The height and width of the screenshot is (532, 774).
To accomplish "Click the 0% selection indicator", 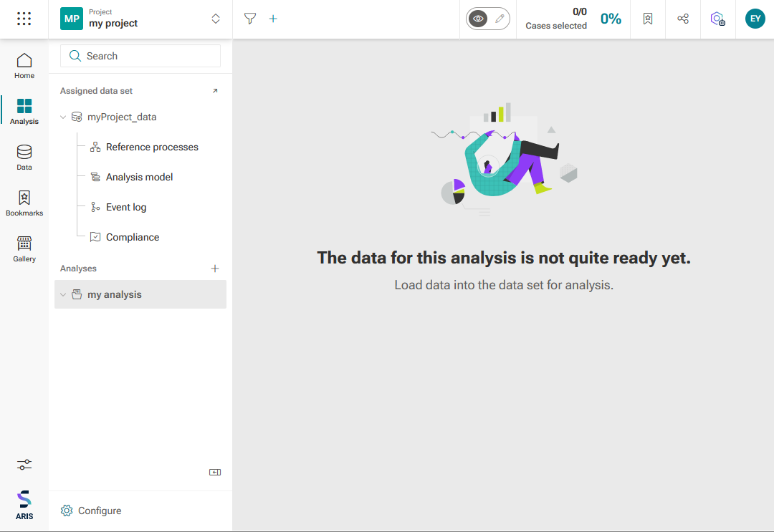I will pos(611,19).
